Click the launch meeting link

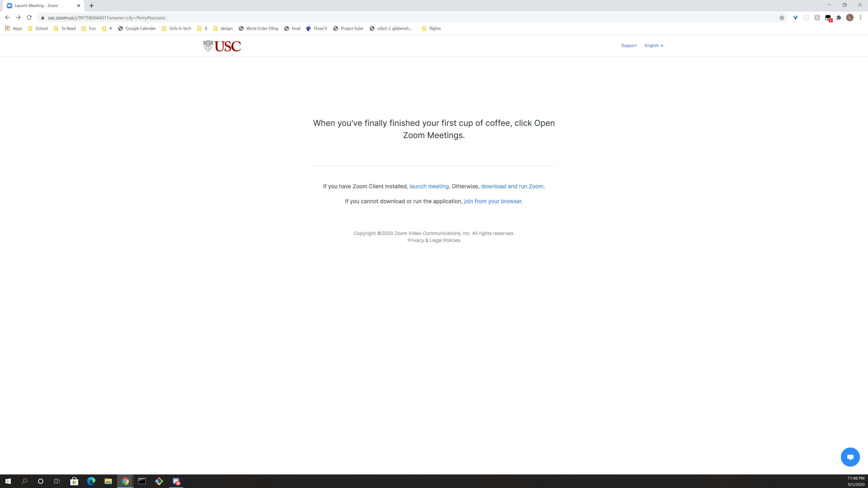coord(429,187)
